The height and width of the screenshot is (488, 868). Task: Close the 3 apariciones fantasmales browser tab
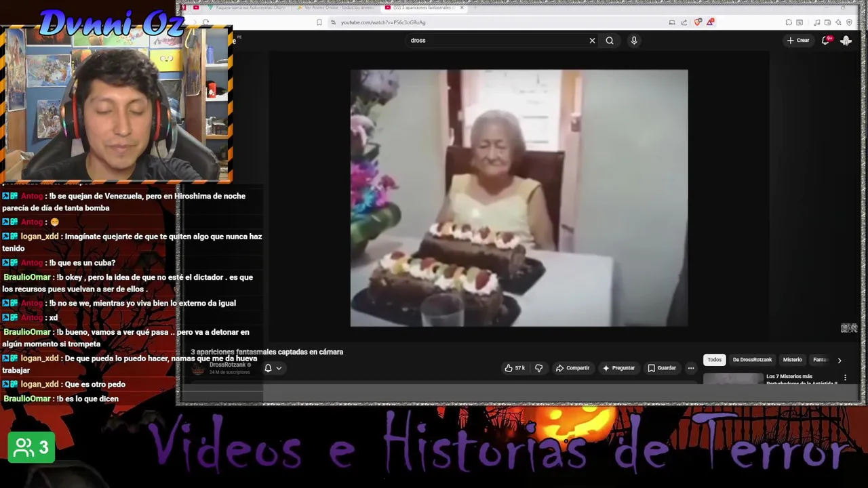[462, 7]
